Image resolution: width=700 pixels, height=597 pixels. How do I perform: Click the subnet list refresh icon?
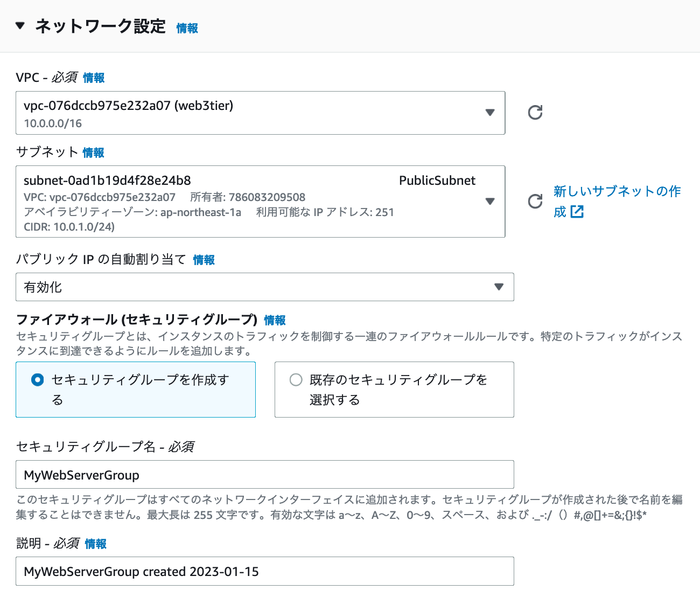tap(535, 202)
